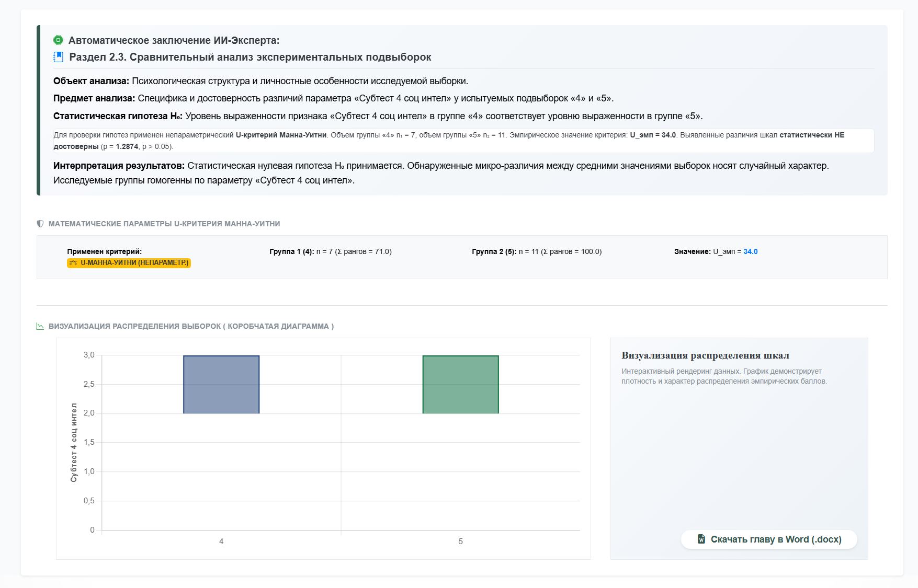Click the x-axis label 5
Viewport: 918px width, 588px height.
pos(460,541)
